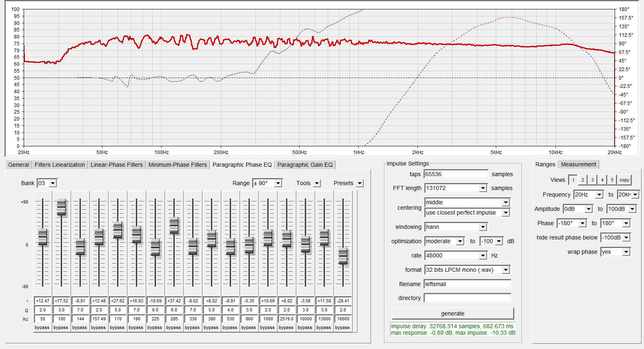Toggle bypass for the 1000 Hz band

[267, 327]
